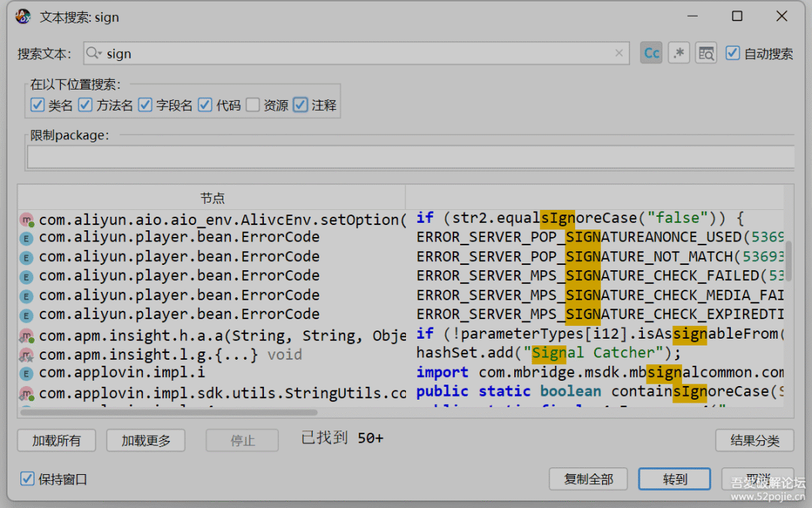Click the 转到 button

[x=674, y=479]
